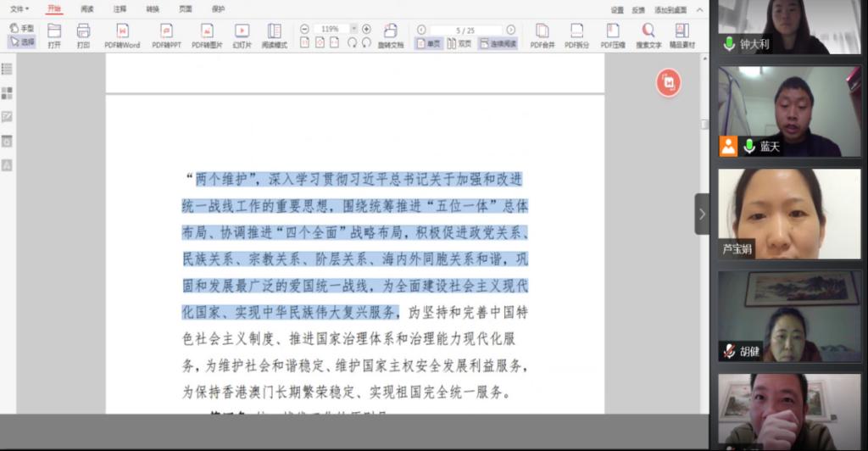Click orange host icon on 蓝天's video
Screen dimensions: 868x451
728,147
